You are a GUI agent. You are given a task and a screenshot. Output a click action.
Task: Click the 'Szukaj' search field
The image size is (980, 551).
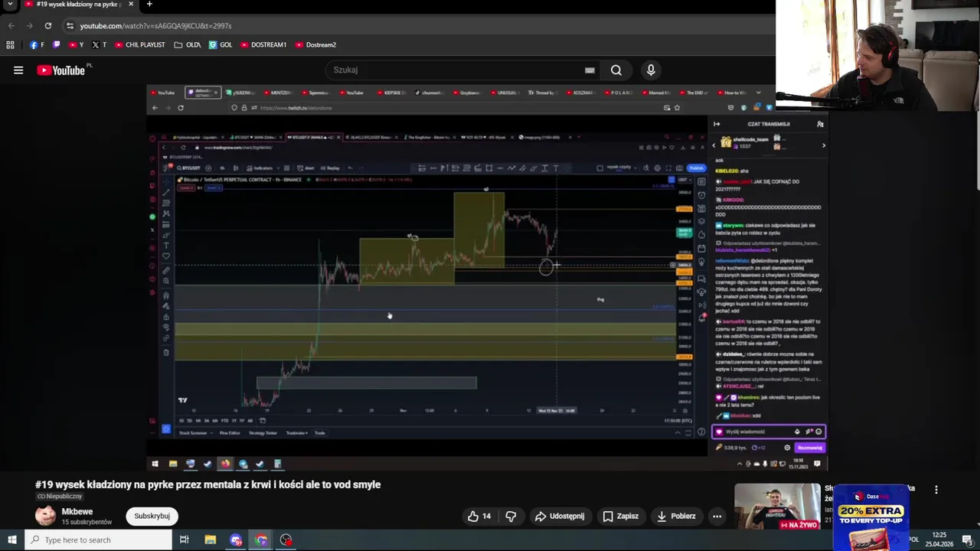click(x=456, y=70)
